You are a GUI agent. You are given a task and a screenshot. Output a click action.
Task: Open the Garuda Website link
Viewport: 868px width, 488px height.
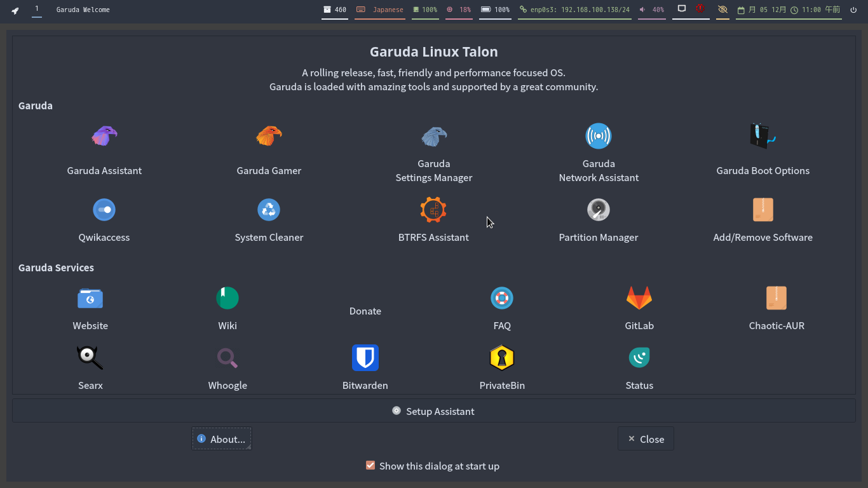[x=90, y=309]
